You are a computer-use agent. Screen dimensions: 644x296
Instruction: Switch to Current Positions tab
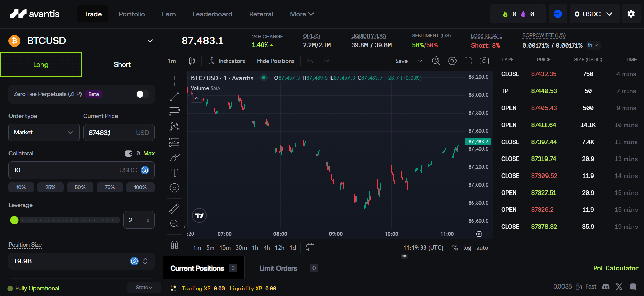(204, 268)
